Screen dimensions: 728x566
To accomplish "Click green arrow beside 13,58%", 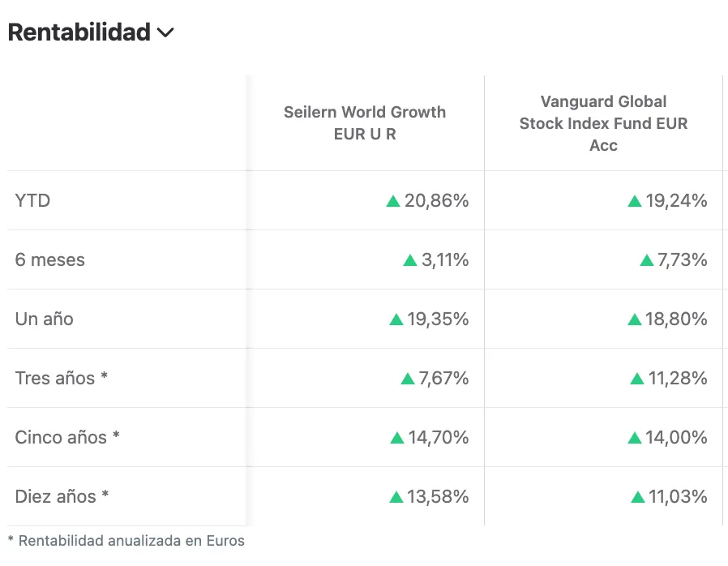I will (x=396, y=497).
